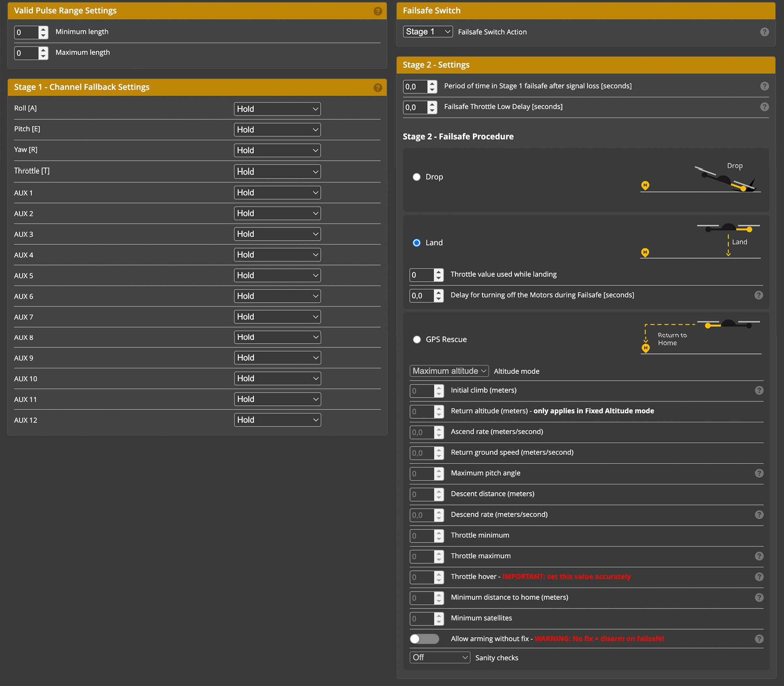Select GPS Rescue failsafe procedure
Viewport: 784px width, 686px height.
tap(417, 340)
